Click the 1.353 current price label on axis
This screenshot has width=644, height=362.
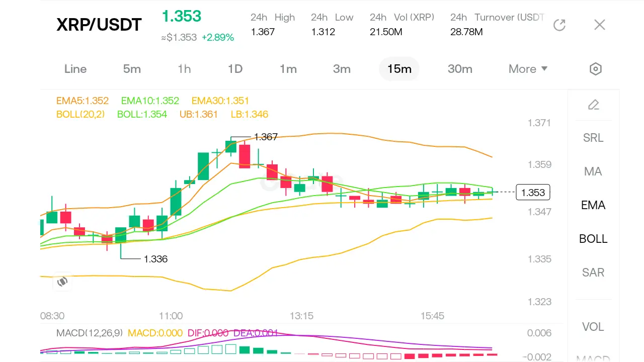coord(533,193)
